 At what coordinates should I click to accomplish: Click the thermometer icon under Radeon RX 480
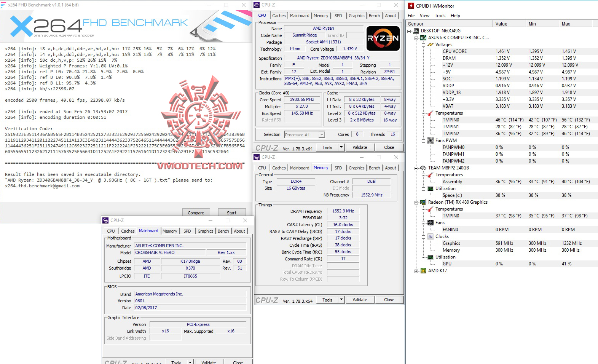[431, 209]
